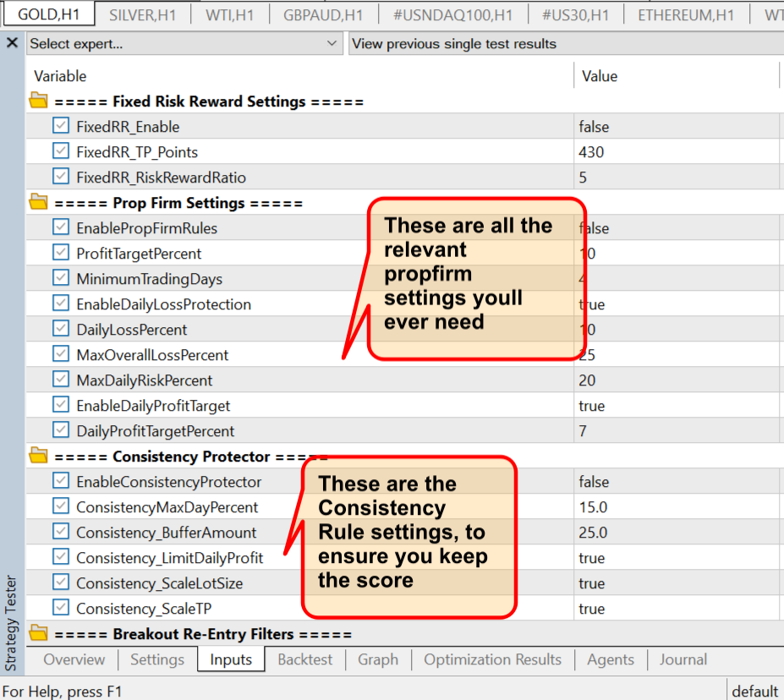Image resolution: width=784 pixels, height=700 pixels.
Task: Toggle Consistency_ScaleTP checkbox
Action: point(61,608)
